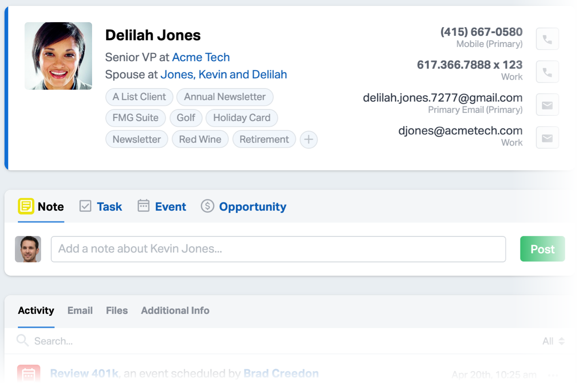Screen dimensions: 588x392
Task: Click into the Add a note field
Action: click(278, 249)
